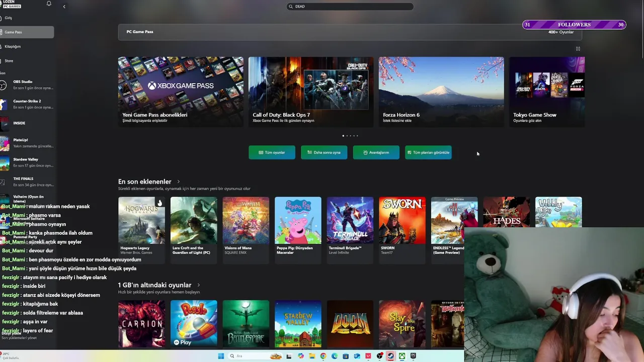Click the Avantajlarım button
The width and height of the screenshot is (644, 362).
tap(376, 152)
